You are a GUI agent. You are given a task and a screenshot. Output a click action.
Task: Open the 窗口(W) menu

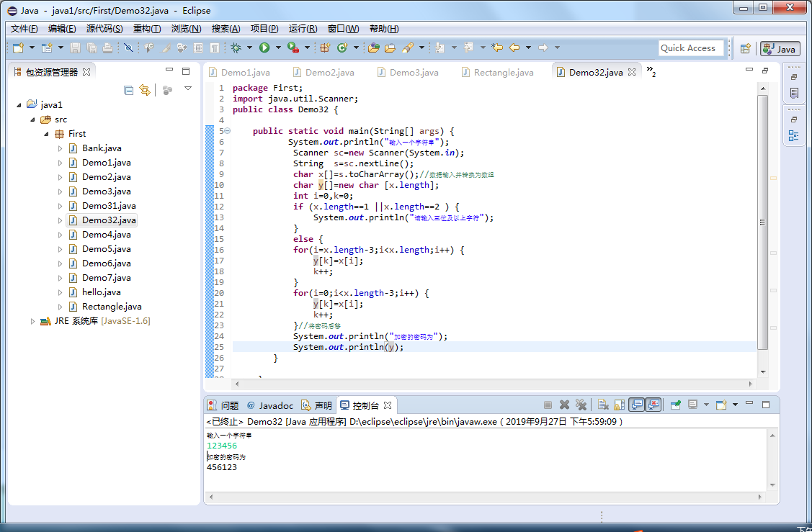click(x=344, y=29)
